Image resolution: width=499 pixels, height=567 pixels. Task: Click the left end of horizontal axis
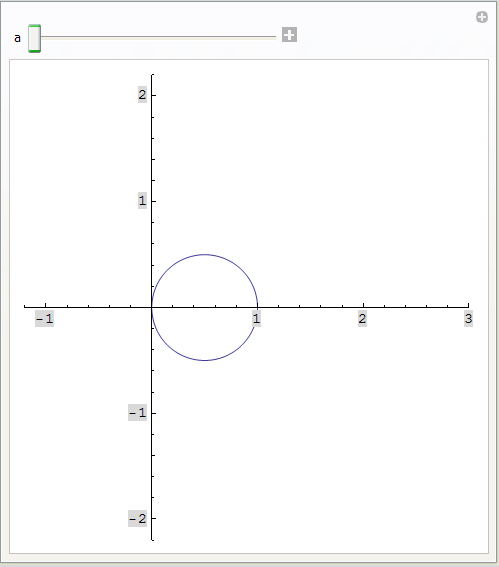[25, 307]
